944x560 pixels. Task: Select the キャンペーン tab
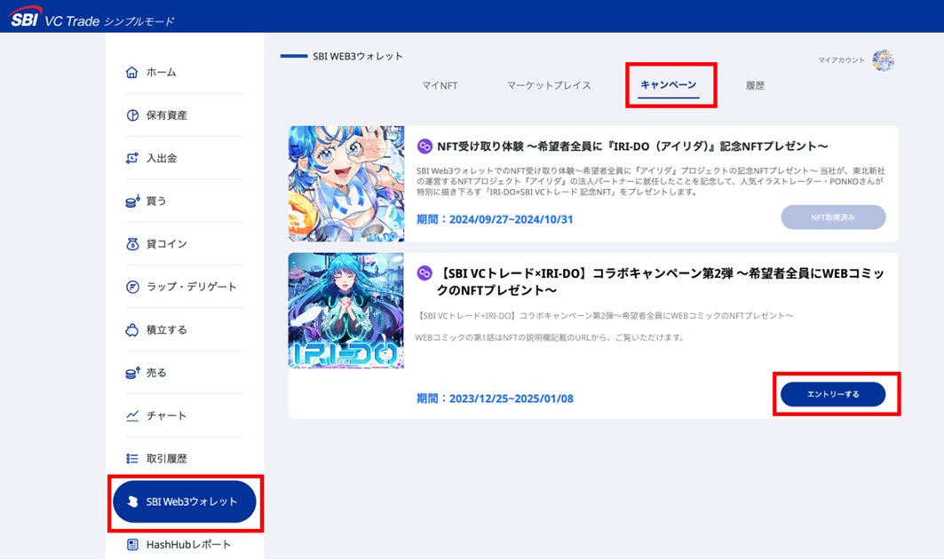point(669,85)
